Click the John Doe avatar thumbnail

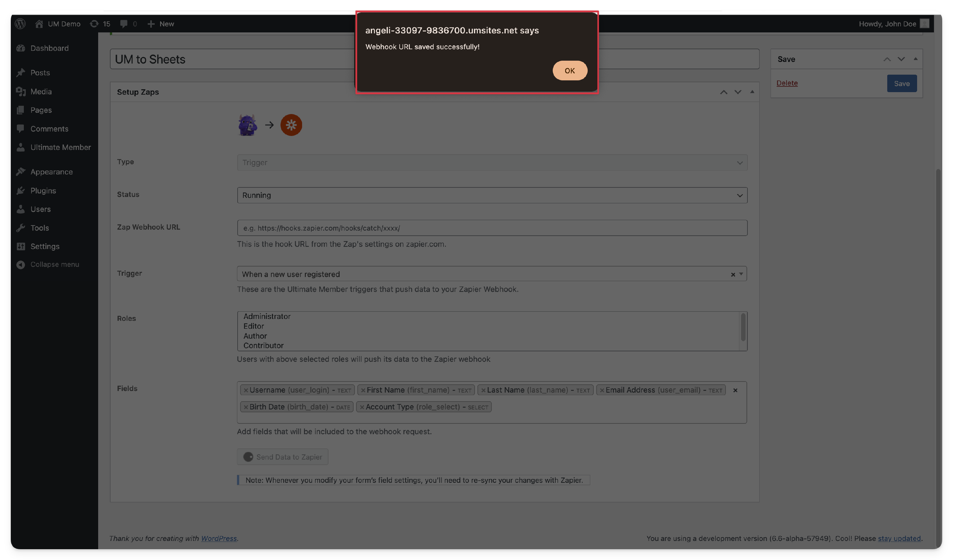click(924, 24)
